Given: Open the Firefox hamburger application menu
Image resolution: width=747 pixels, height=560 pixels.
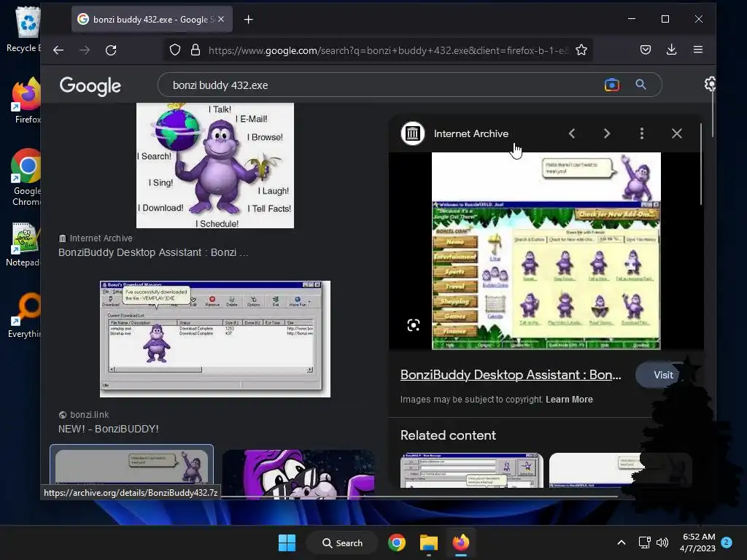Looking at the screenshot, I should point(698,50).
